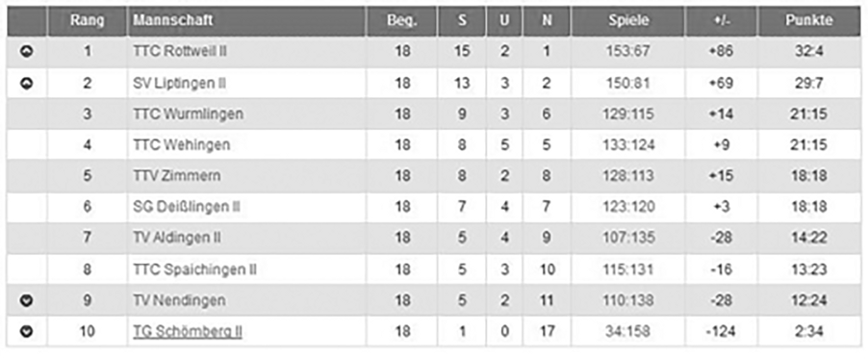Open the TTC Wurmlingen team entry
The height and width of the screenshot is (359, 868).
(x=189, y=115)
